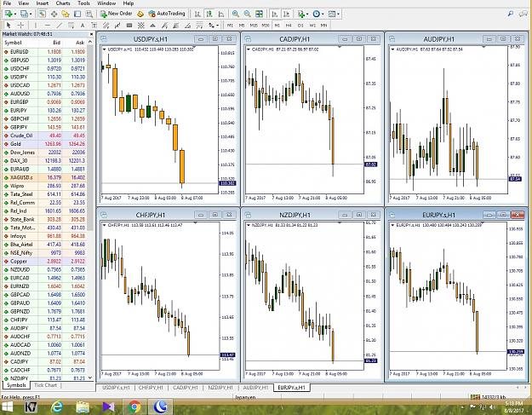Screen dimensions: 532x415
Task: Expand the Indicators dropdown arrow
Action: [307, 14]
